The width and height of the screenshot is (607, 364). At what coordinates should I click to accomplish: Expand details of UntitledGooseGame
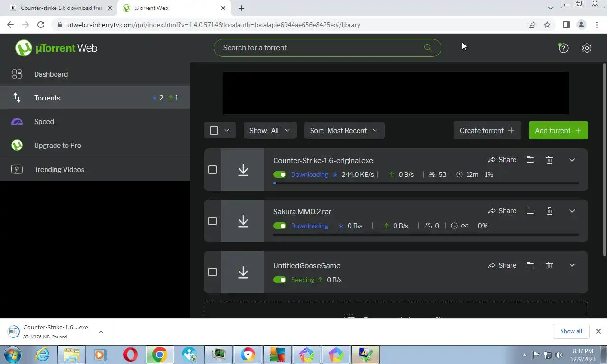(572, 265)
